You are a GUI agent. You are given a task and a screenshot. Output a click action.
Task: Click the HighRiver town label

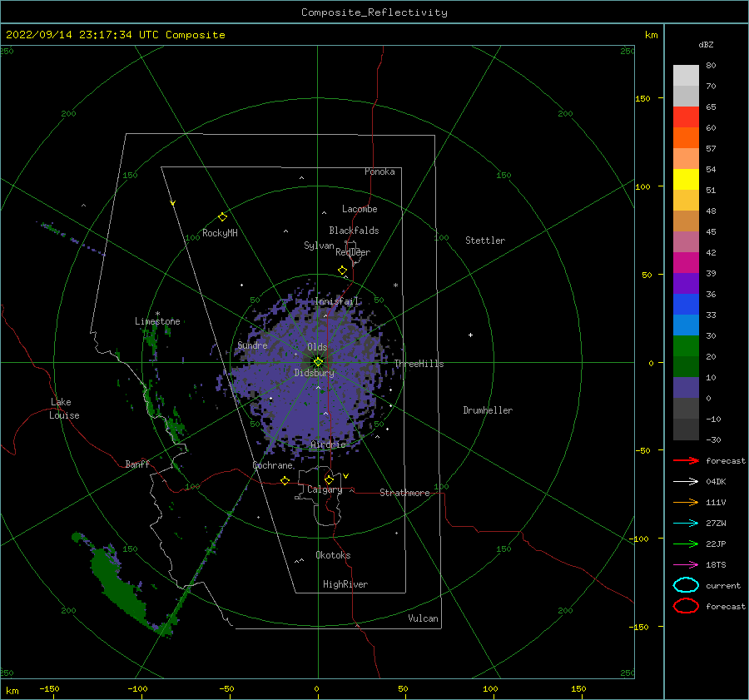(345, 584)
